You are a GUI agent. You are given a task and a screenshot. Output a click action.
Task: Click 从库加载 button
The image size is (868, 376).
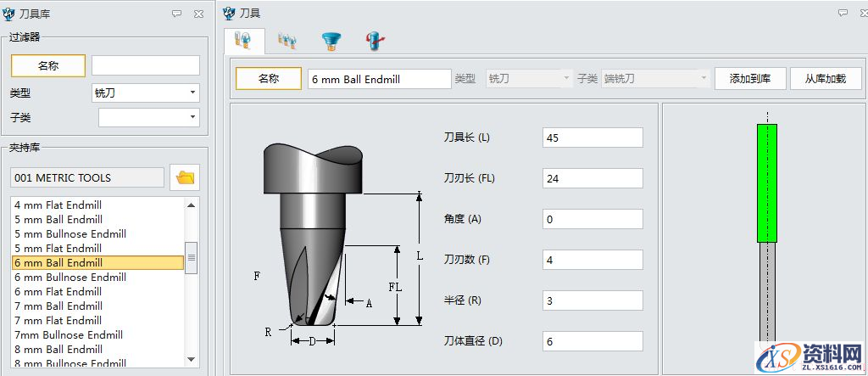point(826,78)
